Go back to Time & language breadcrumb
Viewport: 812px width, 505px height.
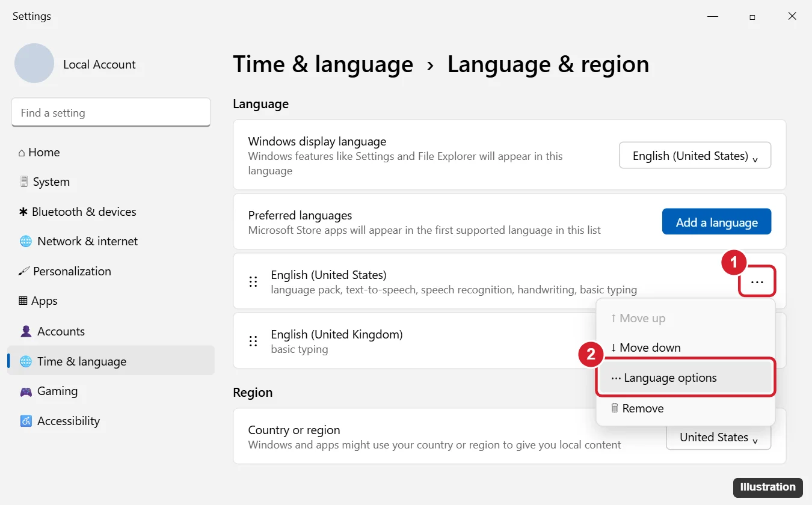coord(323,64)
